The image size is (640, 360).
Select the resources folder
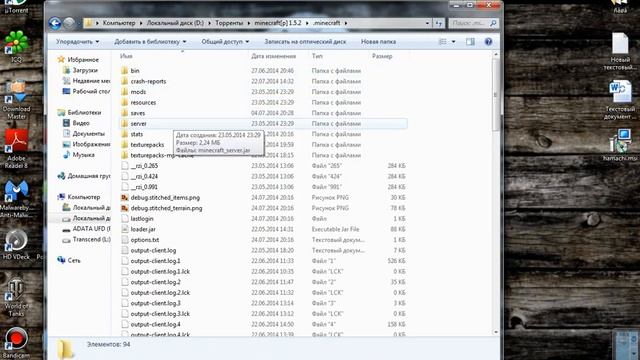point(143,102)
